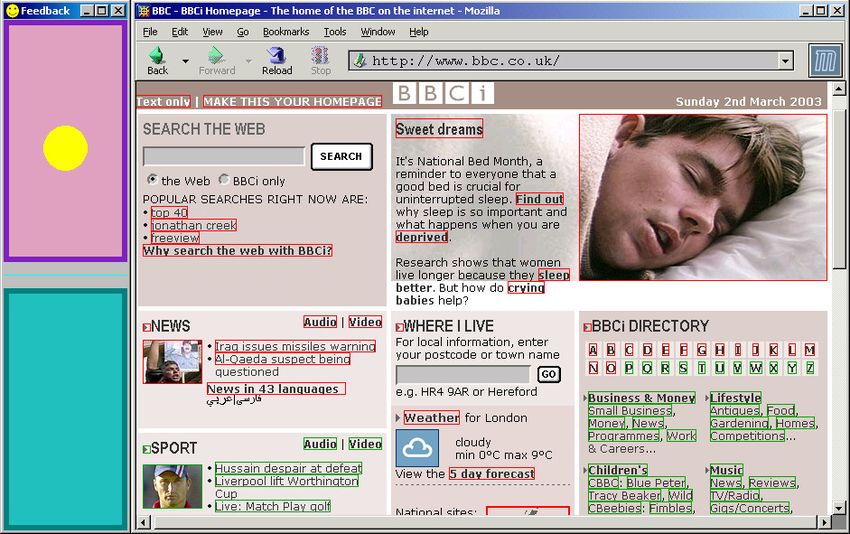Image resolution: width=850 pixels, height=534 pixels.
Task: Open directory letter M
Action: click(810, 350)
